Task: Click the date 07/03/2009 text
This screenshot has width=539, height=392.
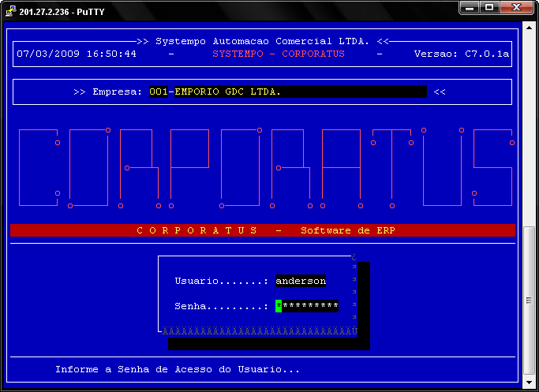Action: tap(48, 54)
